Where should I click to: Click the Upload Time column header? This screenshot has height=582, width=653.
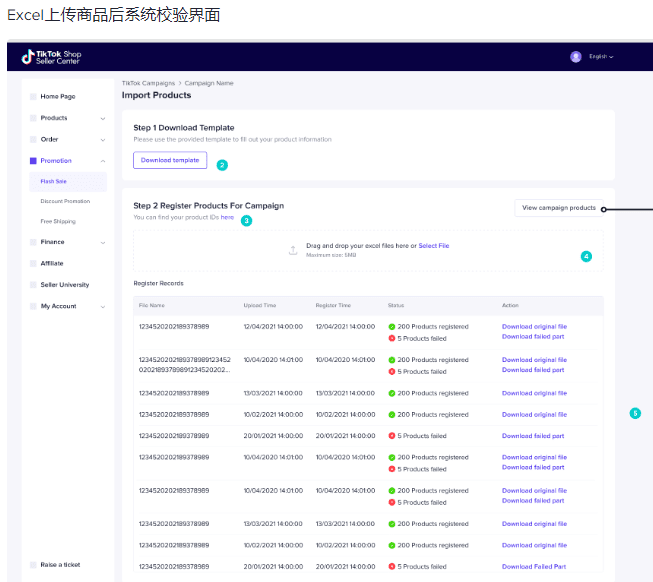(260, 306)
